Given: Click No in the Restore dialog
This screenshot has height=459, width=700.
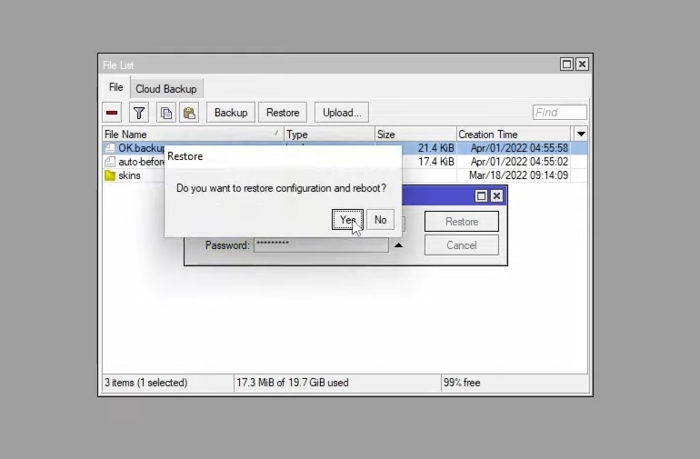Looking at the screenshot, I should [380, 220].
